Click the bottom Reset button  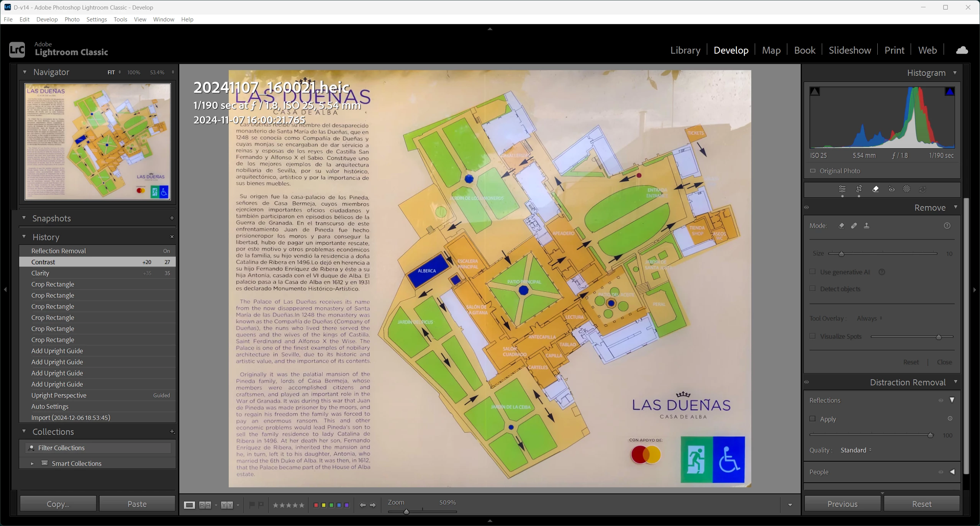point(922,504)
